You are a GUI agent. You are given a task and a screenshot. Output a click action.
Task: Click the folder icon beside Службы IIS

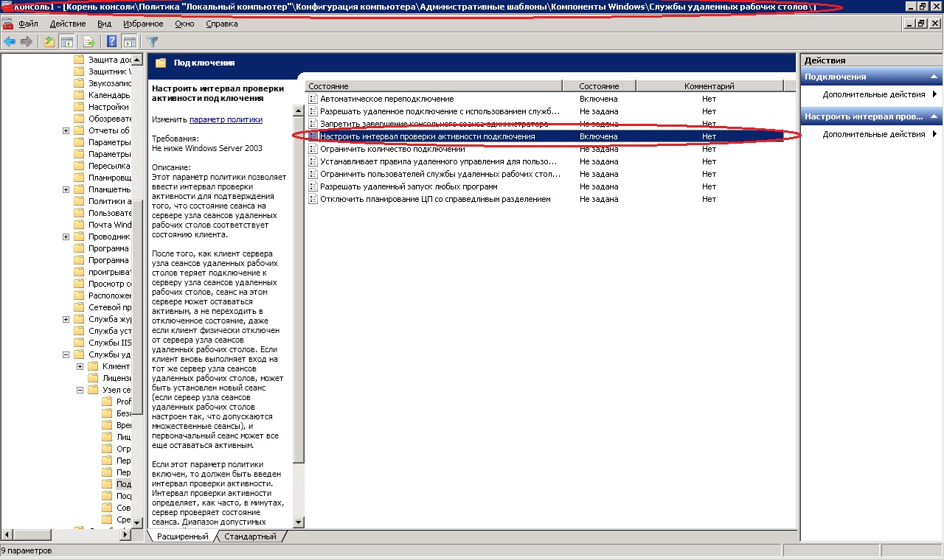point(80,343)
